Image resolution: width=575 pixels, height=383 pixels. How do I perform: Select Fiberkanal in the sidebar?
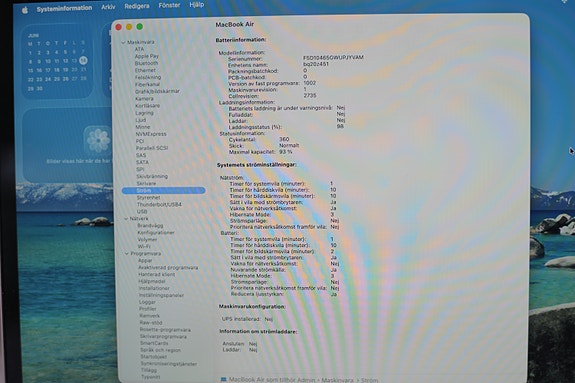tap(147, 84)
